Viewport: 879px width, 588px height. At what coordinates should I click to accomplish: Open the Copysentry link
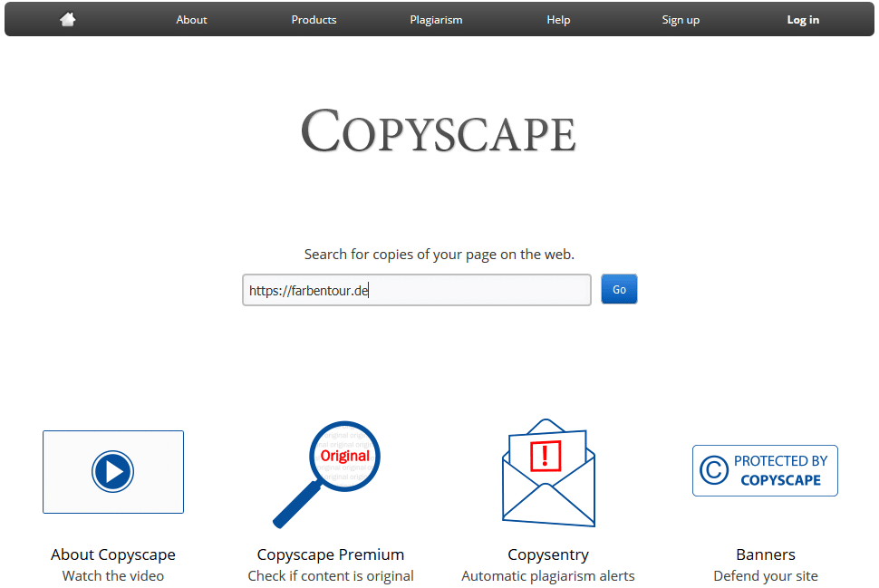coord(548,554)
